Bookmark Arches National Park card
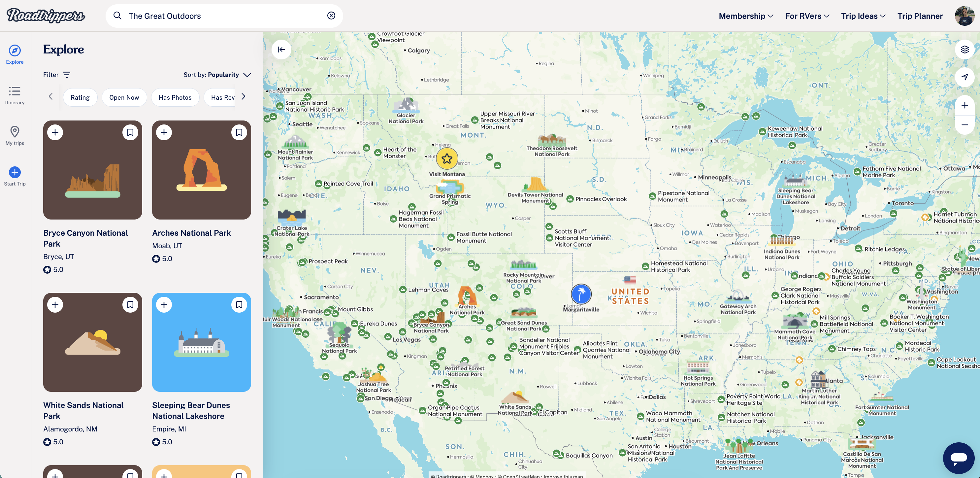This screenshot has width=980, height=478. click(239, 132)
